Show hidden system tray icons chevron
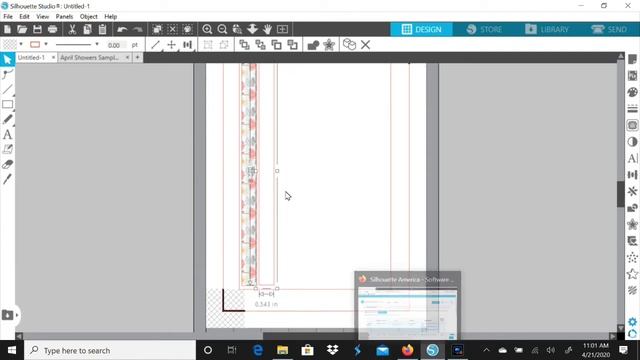 point(486,350)
